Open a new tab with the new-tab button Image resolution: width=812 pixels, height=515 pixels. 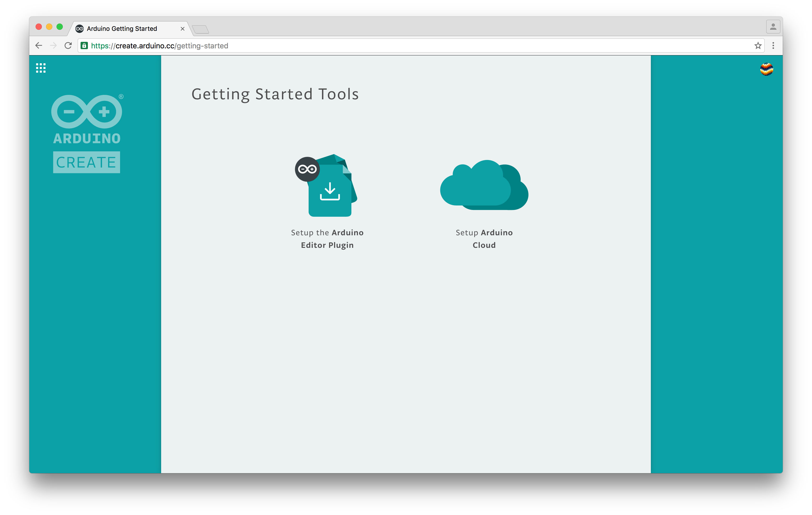click(201, 29)
